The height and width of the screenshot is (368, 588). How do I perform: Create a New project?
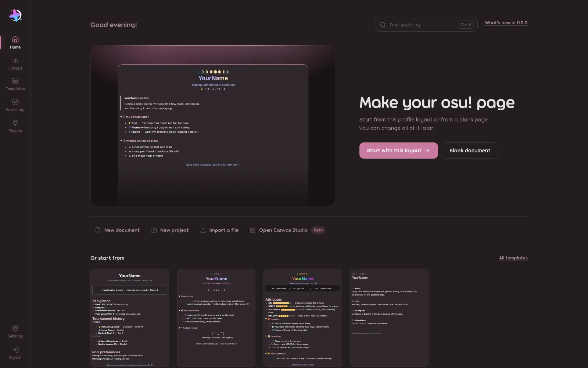170,230
